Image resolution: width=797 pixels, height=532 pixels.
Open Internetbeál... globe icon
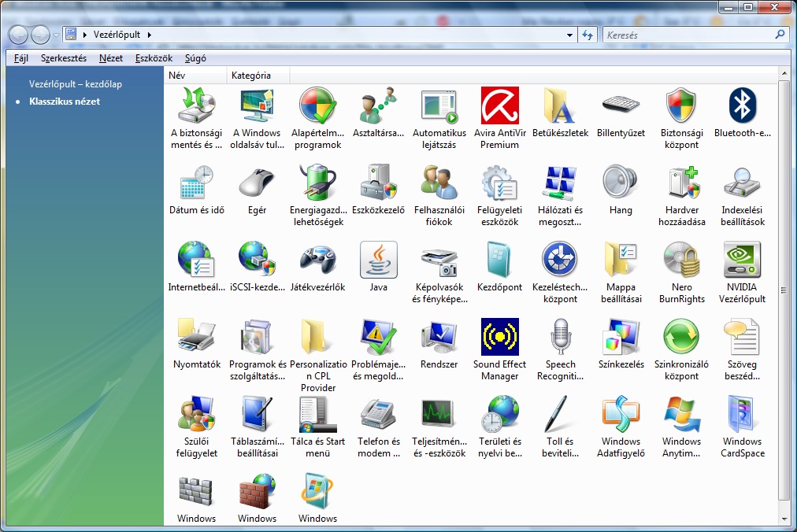197,260
